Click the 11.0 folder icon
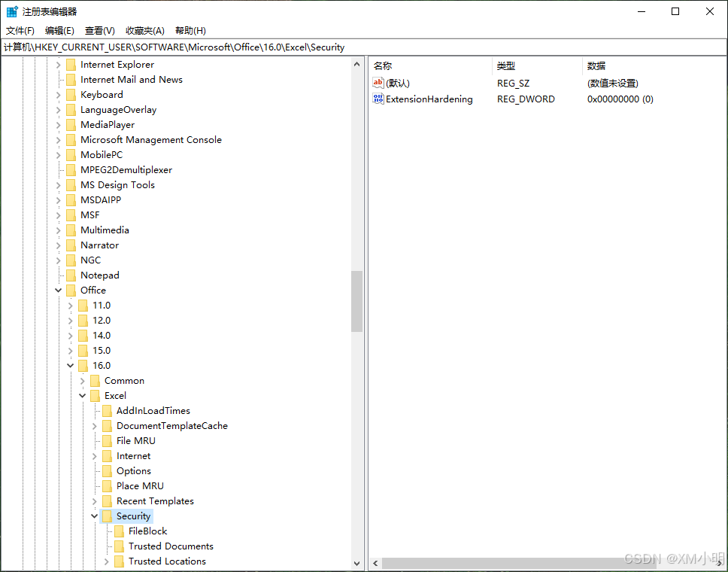 pos(83,306)
